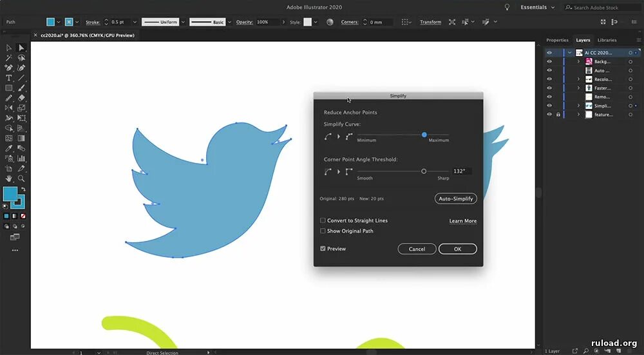The width and height of the screenshot is (644, 355).
Task: Click the Simplify Curve slider handle
Action: pos(424,135)
